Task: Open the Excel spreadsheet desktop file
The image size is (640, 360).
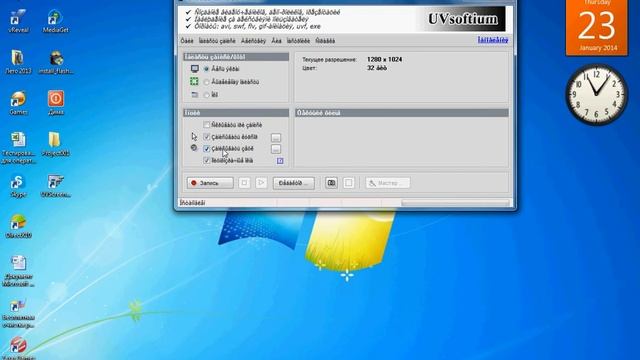Action: click(x=18, y=148)
